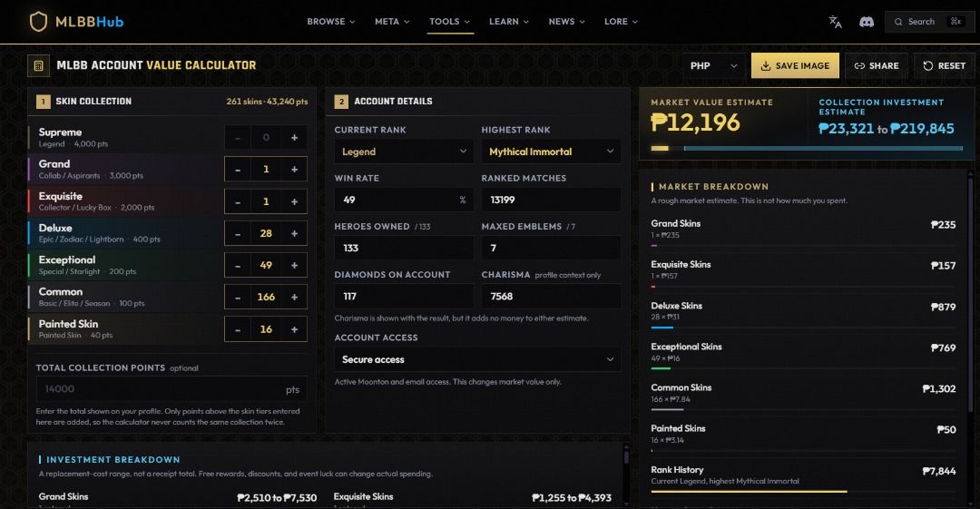Click the '261 skins · 43,240 pts' summary

click(267, 102)
